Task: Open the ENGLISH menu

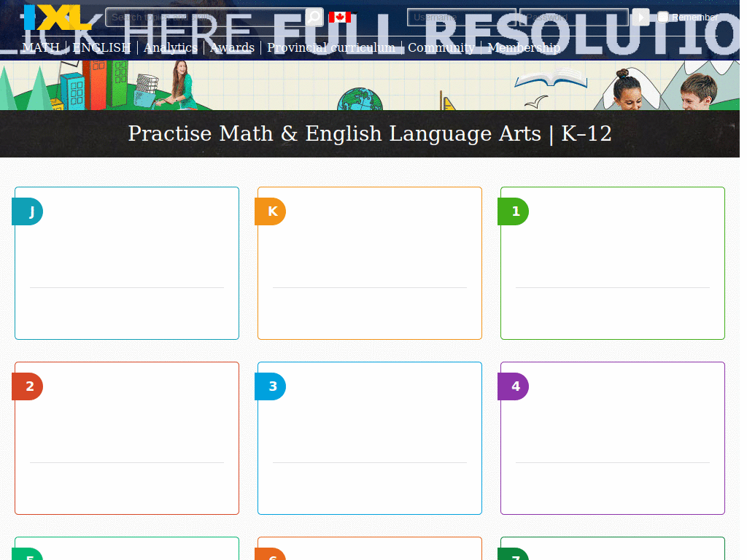Action: [101, 47]
